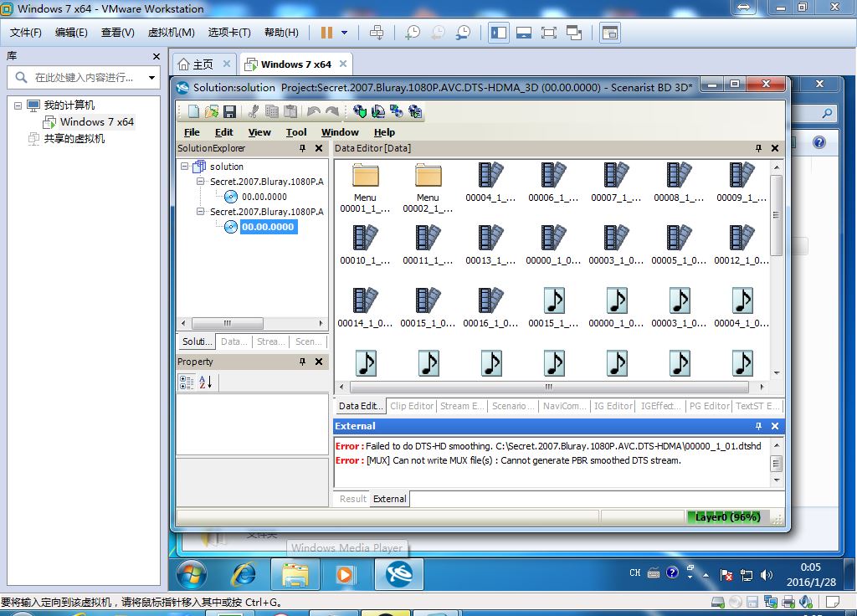Viewport: 857px width, 616px height.
Task: Open the Tool menu
Action: tap(296, 132)
